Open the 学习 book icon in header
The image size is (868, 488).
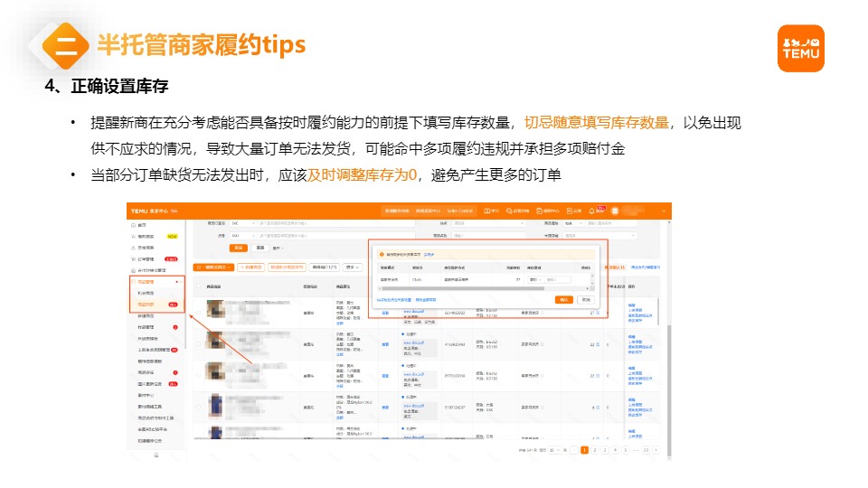(x=486, y=211)
